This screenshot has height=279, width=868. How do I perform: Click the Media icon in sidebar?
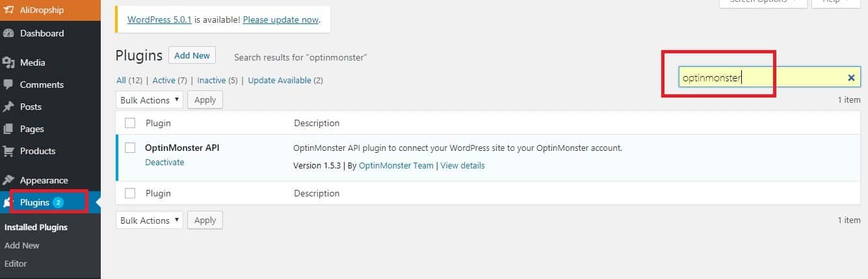(x=8, y=62)
